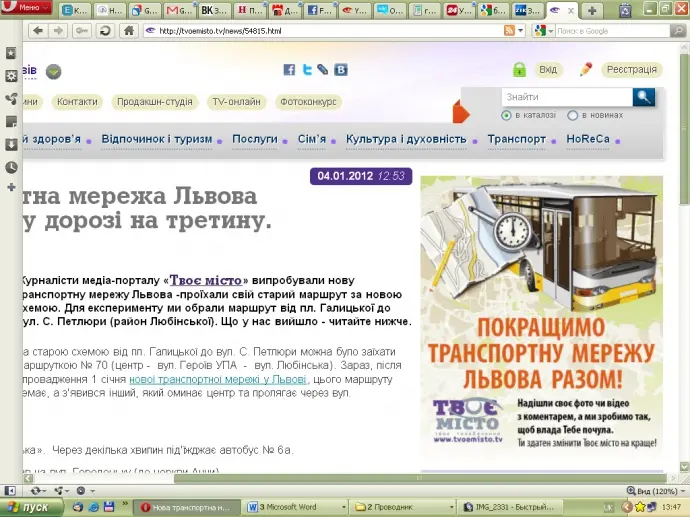Select the в каталозі radio option
Viewport: 690px width, 517px height.
pyautogui.click(x=506, y=115)
